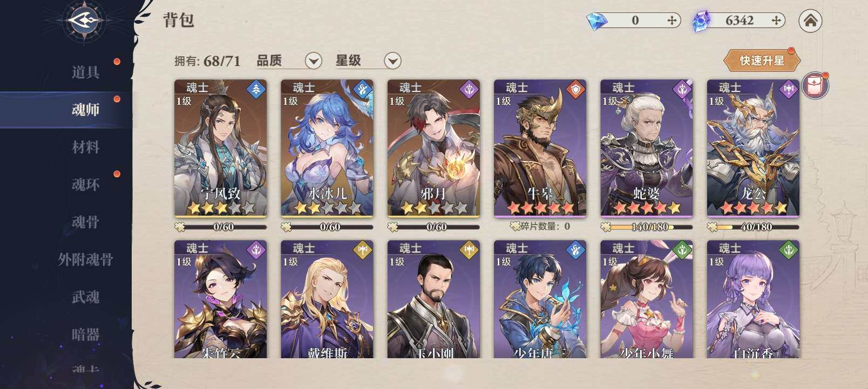The height and width of the screenshot is (389, 868).
Task: Click the plus icon beside diamond count 0
Action: pyautogui.click(x=672, y=21)
